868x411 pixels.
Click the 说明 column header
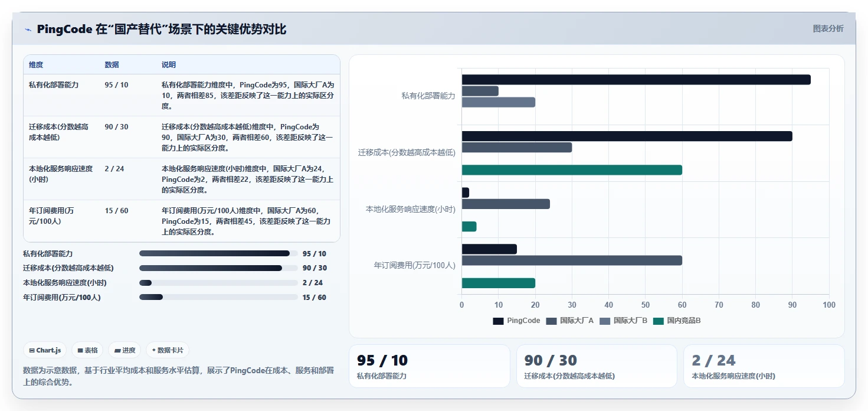pyautogui.click(x=169, y=65)
